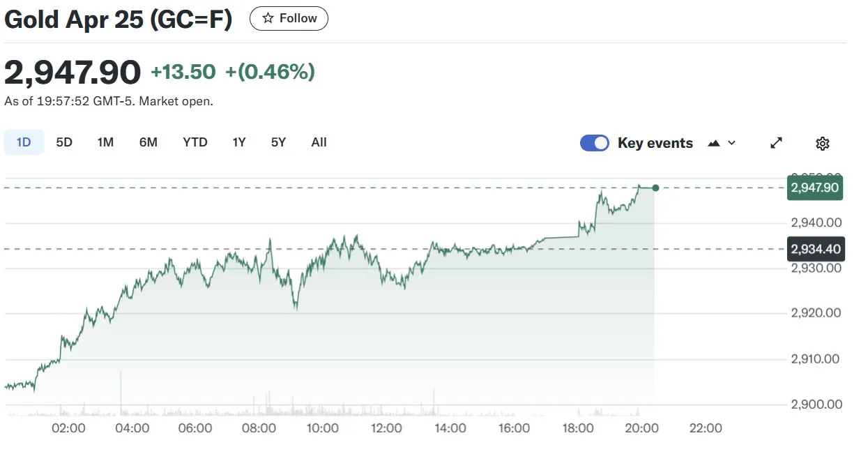Click the mountain chart type icon
Screen dimensions: 868x454
713,143
